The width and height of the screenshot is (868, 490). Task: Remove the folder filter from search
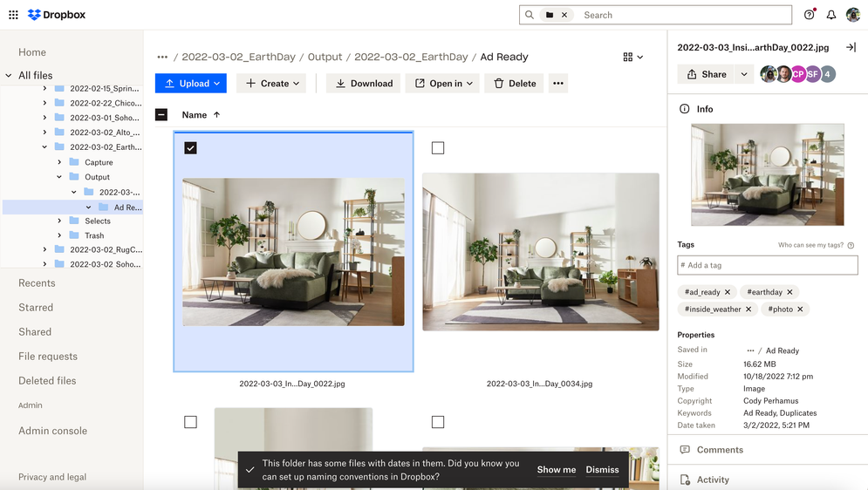click(564, 15)
